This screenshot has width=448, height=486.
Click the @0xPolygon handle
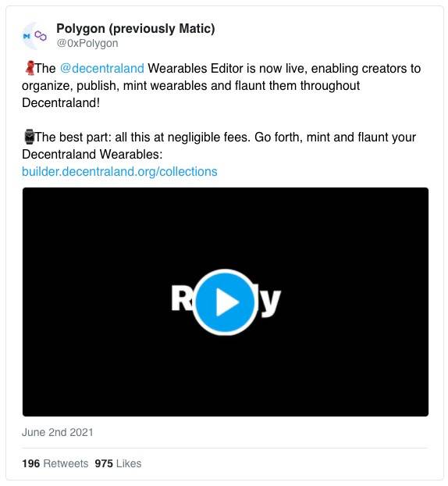[87, 43]
